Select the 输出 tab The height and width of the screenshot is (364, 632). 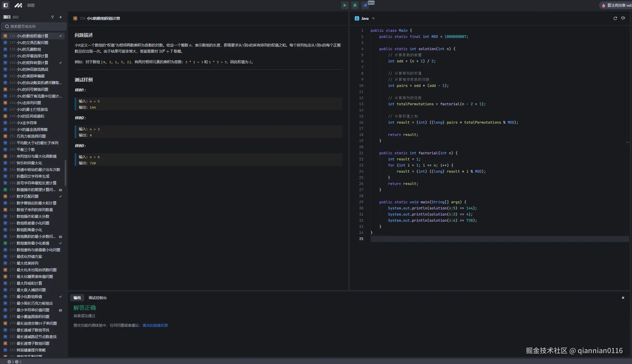pos(77,298)
